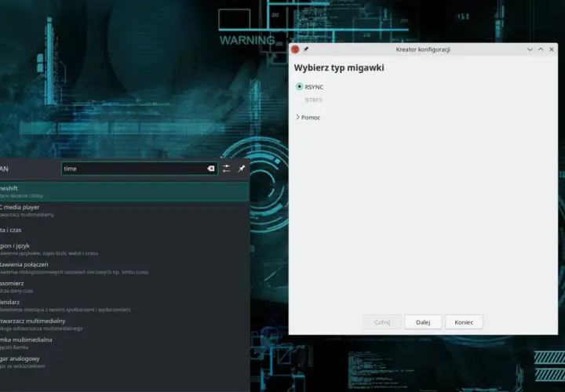Open the Kalendarz result
The height and width of the screenshot is (392, 565).
[x=124, y=305]
